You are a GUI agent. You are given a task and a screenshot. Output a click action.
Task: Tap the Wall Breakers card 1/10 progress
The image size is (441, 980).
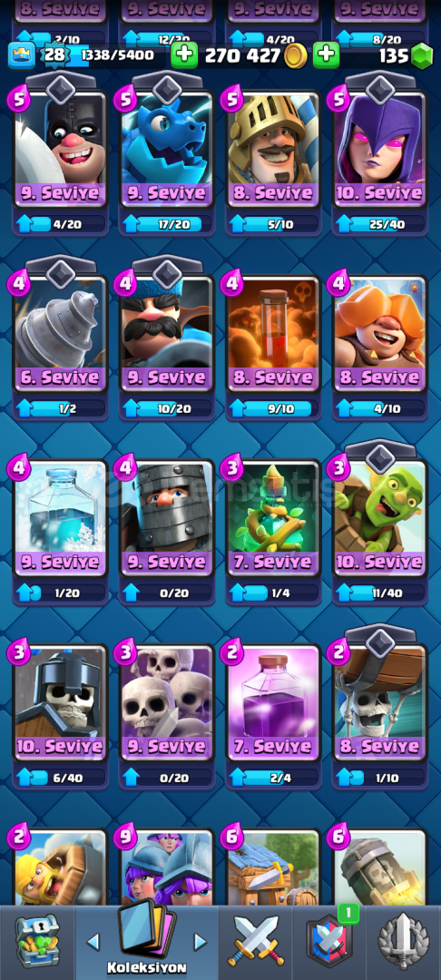click(379, 778)
